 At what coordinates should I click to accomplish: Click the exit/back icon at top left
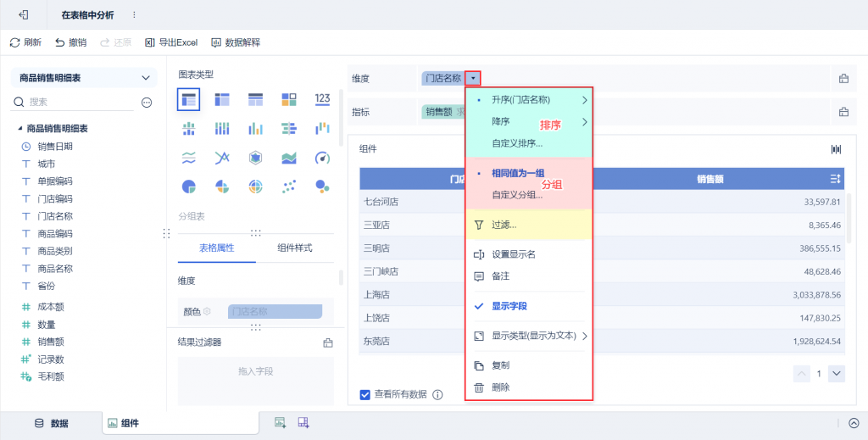pos(23,15)
